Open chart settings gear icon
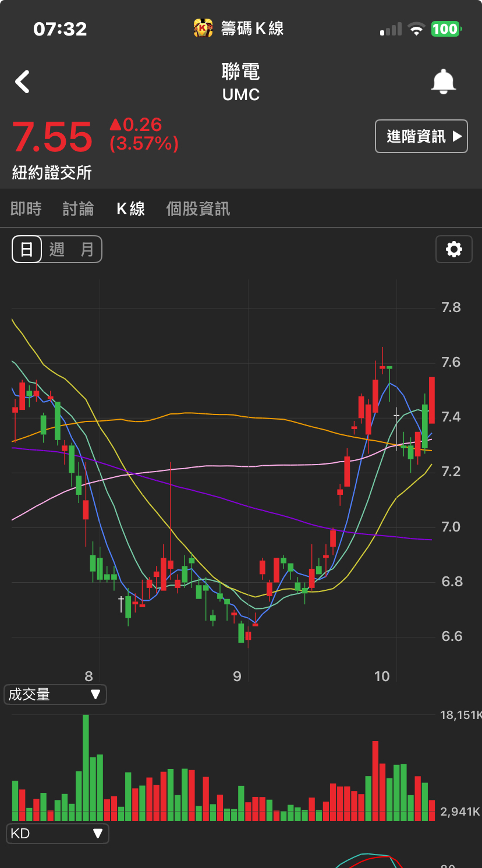 [x=453, y=249]
